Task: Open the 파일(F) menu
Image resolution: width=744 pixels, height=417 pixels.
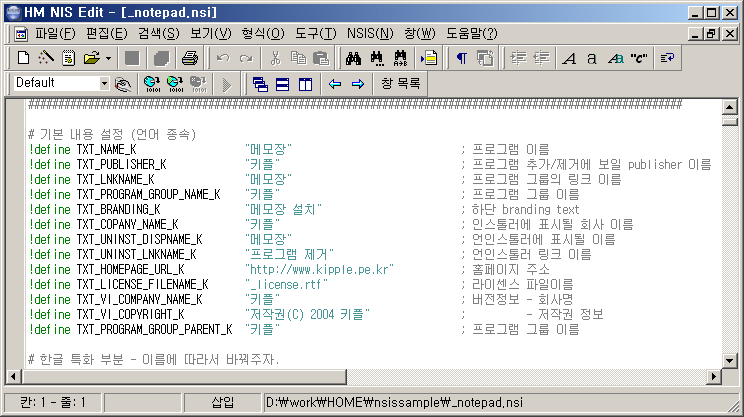Action: (x=54, y=33)
